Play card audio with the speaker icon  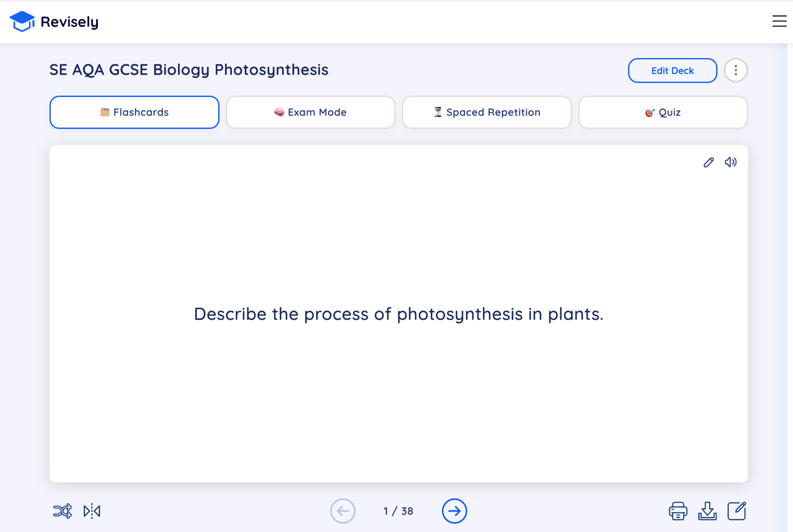pos(731,162)
